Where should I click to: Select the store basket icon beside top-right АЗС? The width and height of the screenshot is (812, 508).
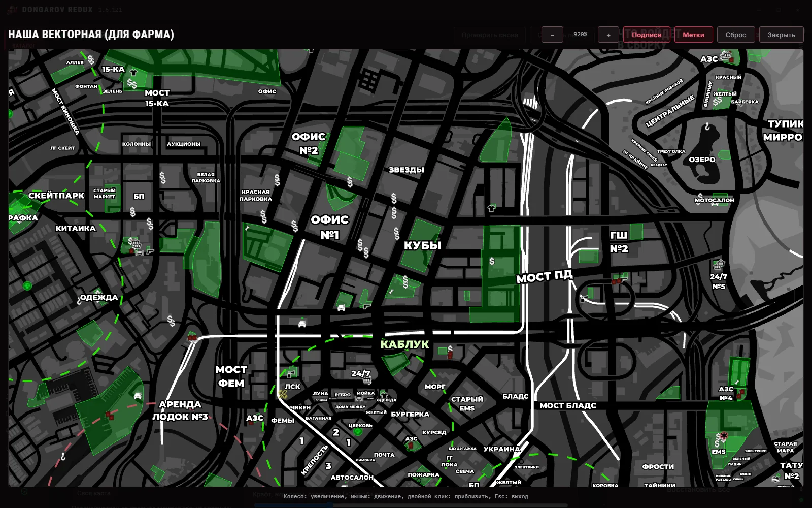(x=726, y=56)
